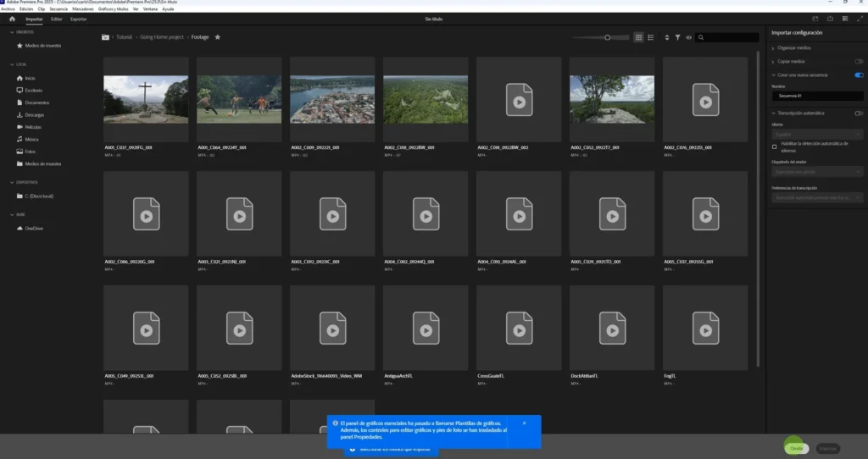This screenshot has height=459, width=868.
Task: Click the first icon in the top-right icon group
Action: pos(815,19)
